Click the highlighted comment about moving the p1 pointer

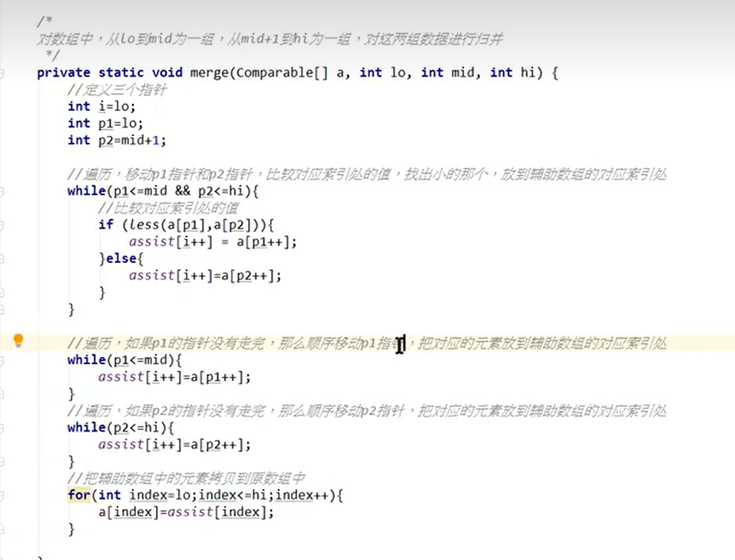367,343
